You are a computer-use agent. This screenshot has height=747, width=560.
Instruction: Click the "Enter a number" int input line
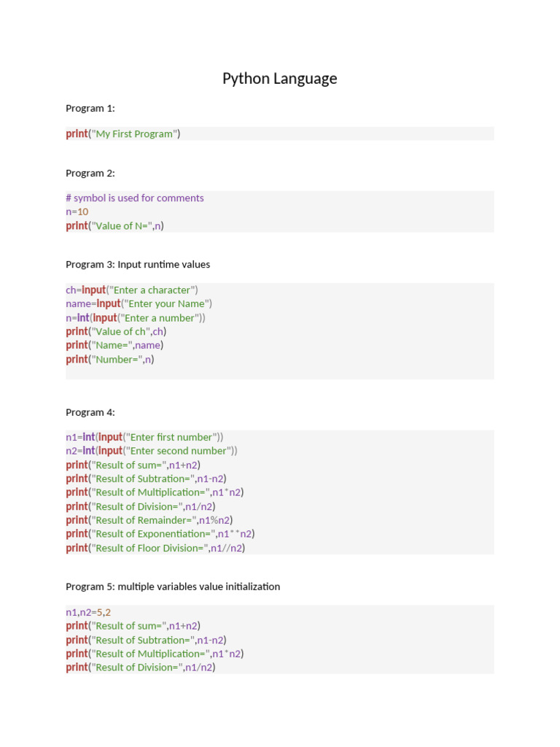coord(136,318)
